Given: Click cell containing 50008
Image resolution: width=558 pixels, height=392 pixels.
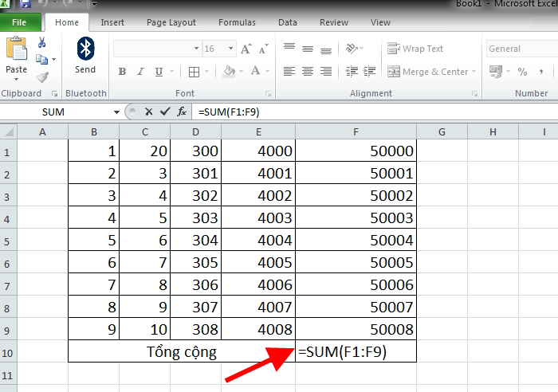Looking at the screenshot, I should point(356,329).
